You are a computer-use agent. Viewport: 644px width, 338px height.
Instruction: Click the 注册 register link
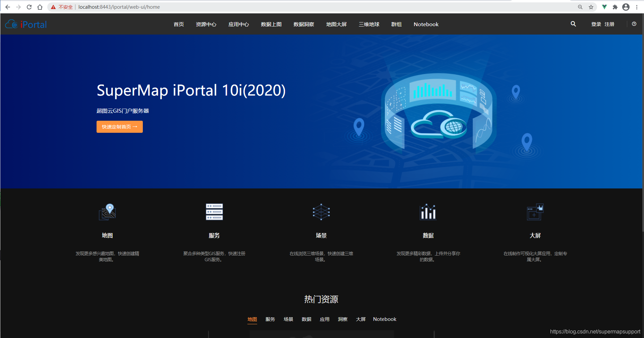(609, 24)
